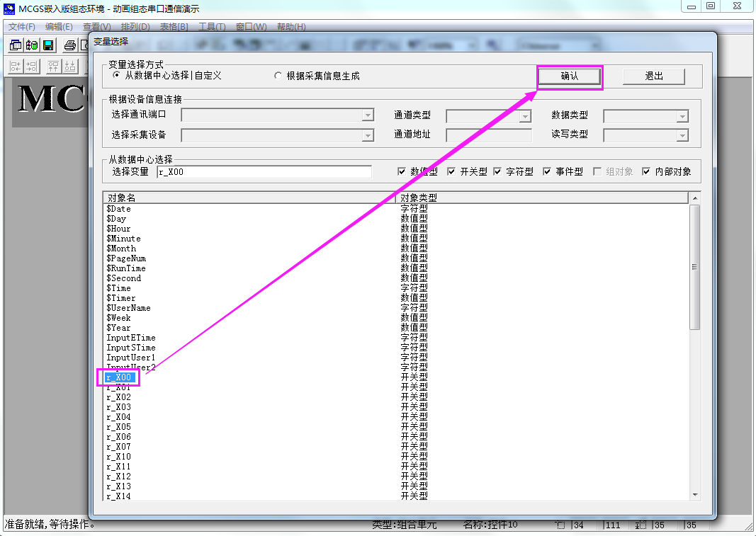Open the 查看(V) menu
Image resolution: width=756 pixels, height=536 pixels.
[96, 26]
